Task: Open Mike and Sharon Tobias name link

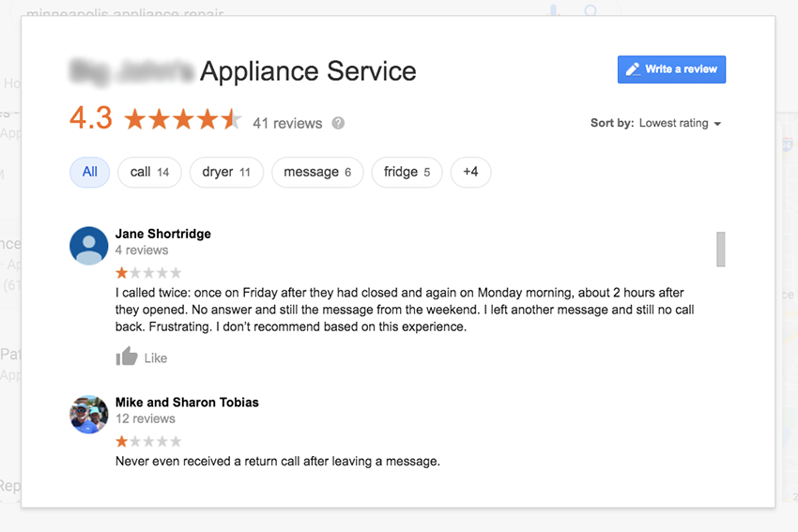Action: pos(187,403)
